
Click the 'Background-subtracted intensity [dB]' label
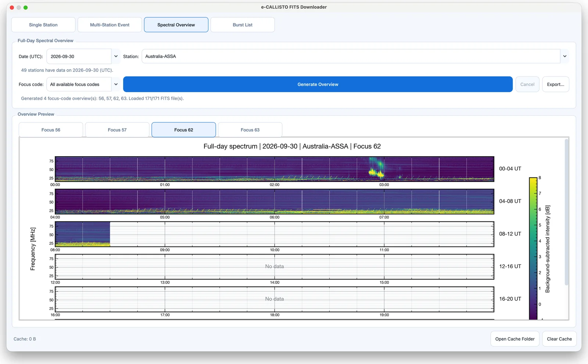548,249
